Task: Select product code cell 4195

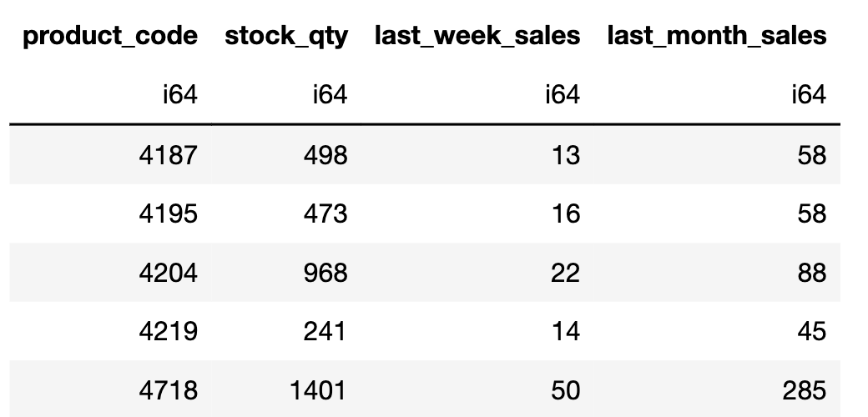Action: coord(170,214)
